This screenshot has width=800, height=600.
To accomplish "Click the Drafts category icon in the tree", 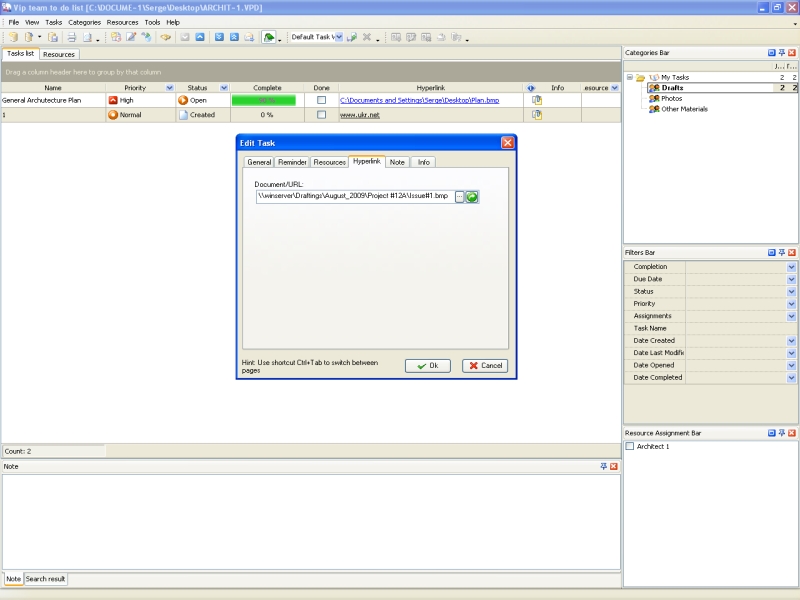I will tap(653, 88).
